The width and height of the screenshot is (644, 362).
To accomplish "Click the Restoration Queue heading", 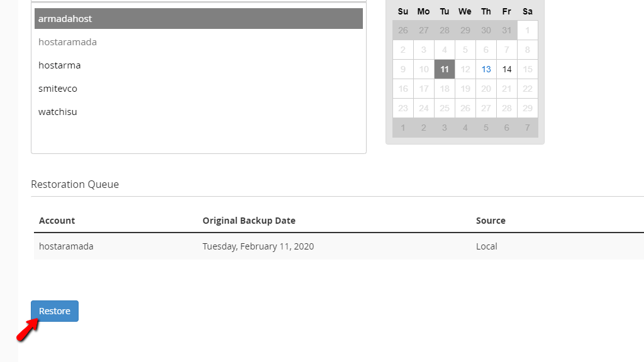I will [x=75, y=184].
